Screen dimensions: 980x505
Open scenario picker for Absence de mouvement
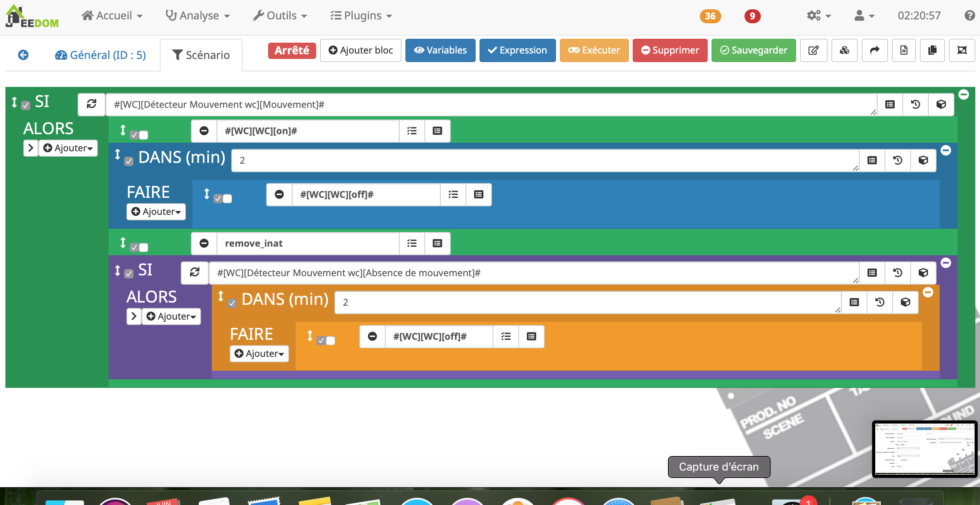tap(898, 273)
